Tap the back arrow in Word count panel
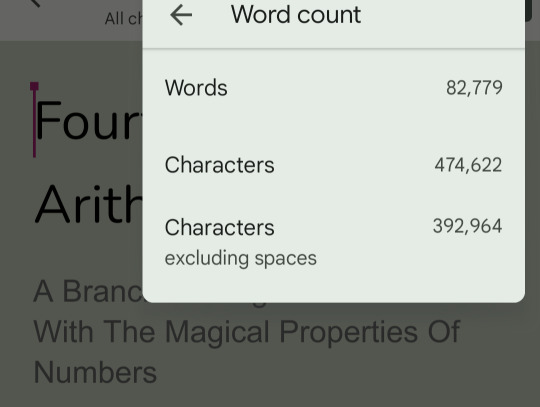 point(181,15)
